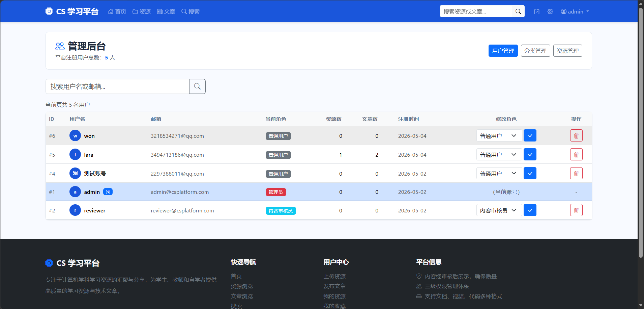Click the user search magnifier button

coord(197,86)
